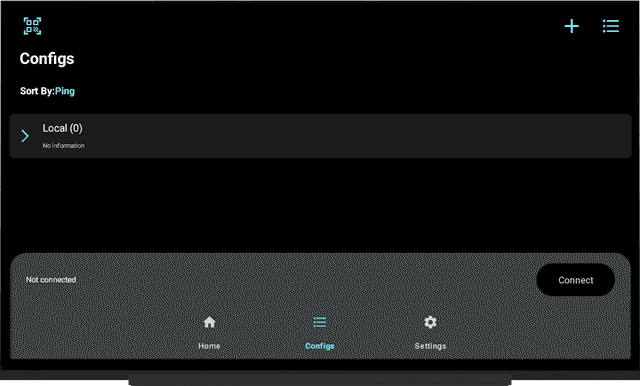The image size is (640, 386).
Task: Open the Settings tab
Action: click(430, 333)
